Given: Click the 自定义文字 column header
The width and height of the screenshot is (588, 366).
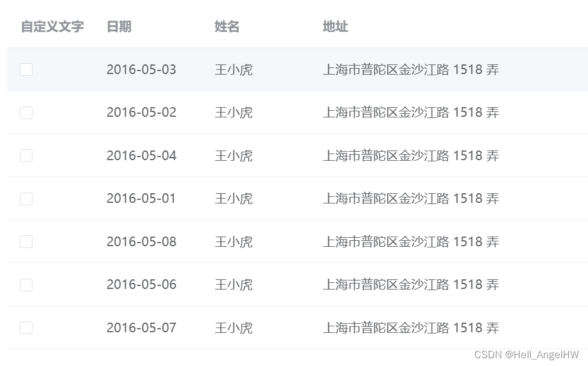Looking at the screenshot, I should (x=54, y=26).
